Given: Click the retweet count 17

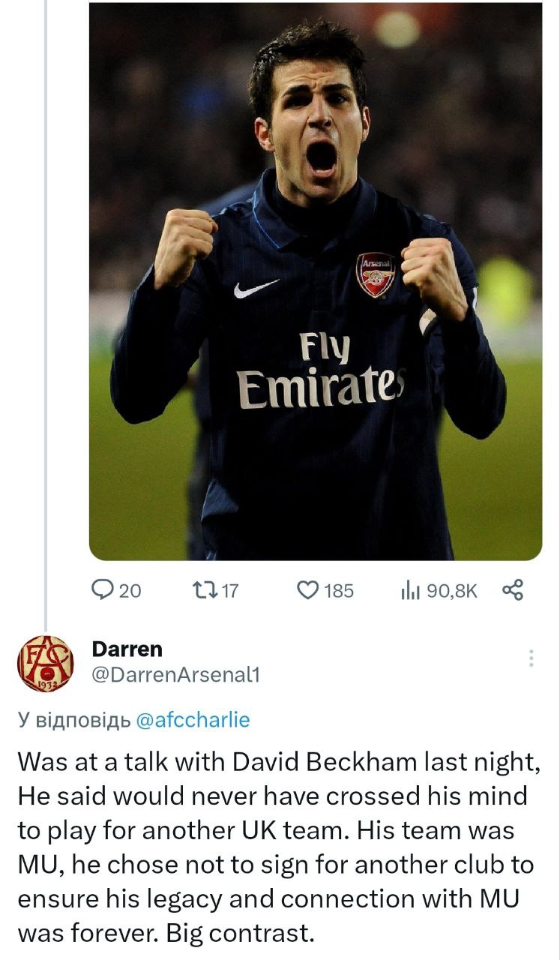Looking at the screenshot, I should tap(230, 591).
